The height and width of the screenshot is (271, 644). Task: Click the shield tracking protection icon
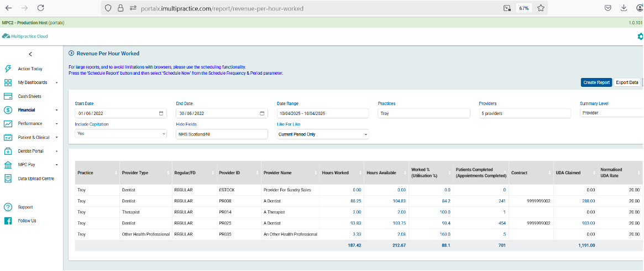(108, 8)
